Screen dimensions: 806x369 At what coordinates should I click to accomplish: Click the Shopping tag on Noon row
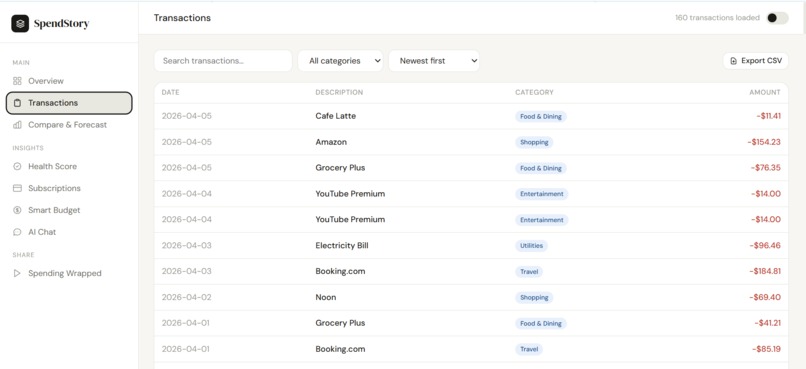point(534,298)
